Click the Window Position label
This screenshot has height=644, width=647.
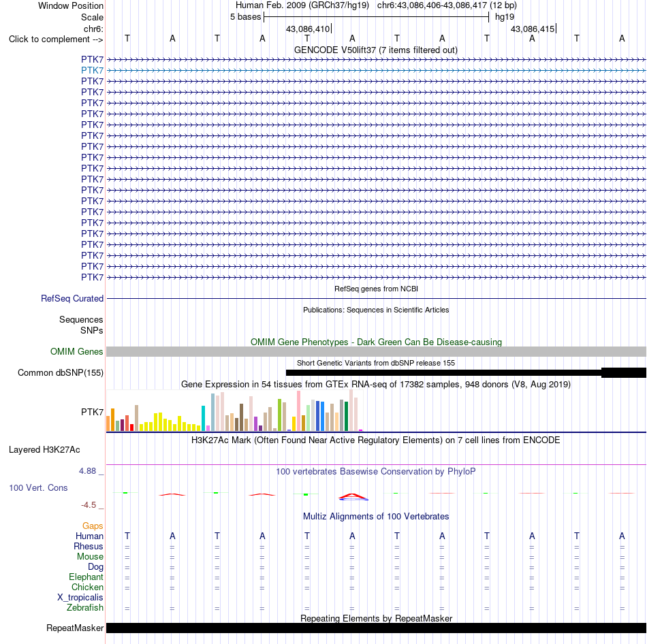(x=71, y=5)
